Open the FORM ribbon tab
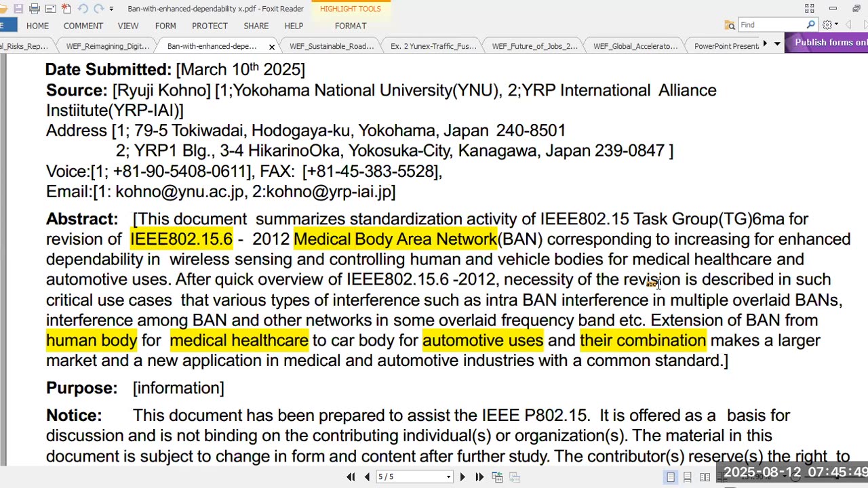Screen dimensions: 868x488 point(165,26)
